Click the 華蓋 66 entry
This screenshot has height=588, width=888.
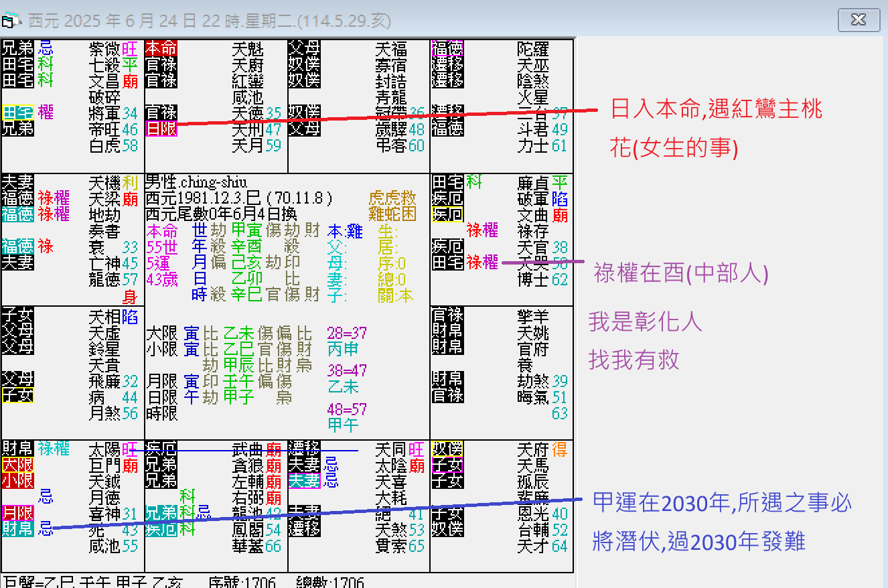[256, 546]
